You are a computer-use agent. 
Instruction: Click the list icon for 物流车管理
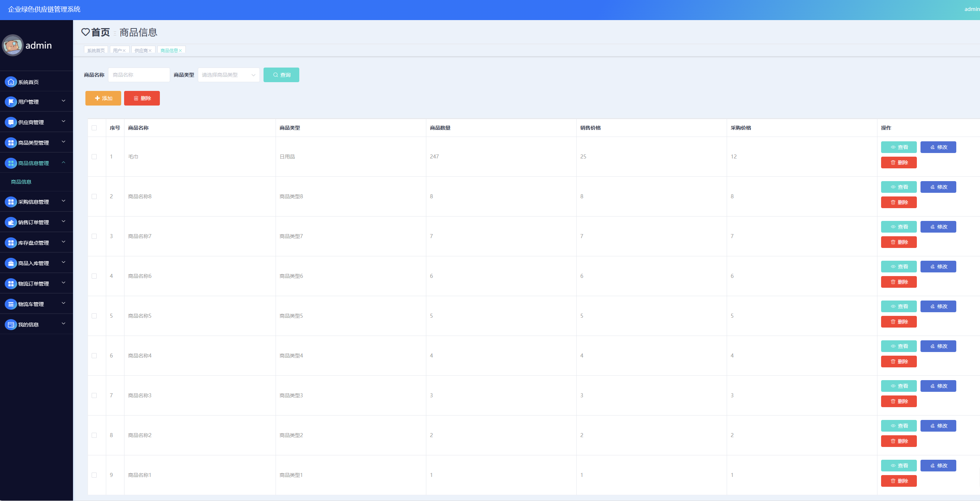tap(11, 304)
